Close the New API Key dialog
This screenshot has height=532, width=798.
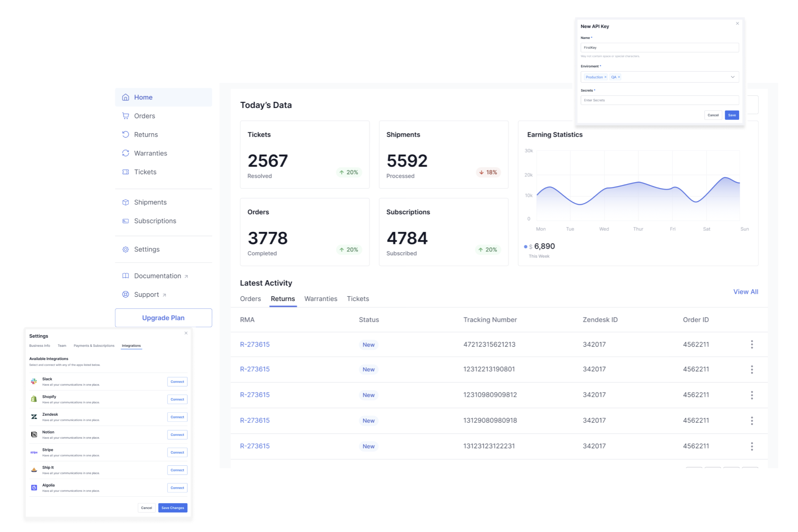(737, 24)
